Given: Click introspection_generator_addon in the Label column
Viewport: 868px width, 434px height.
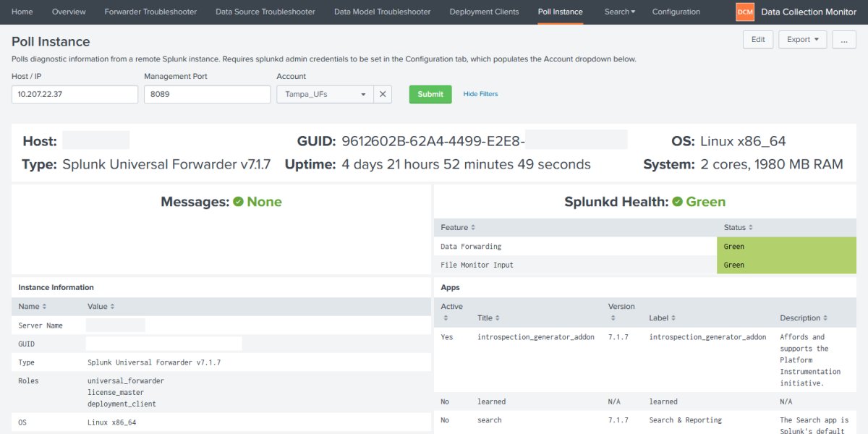Looking at the screenshot, I should [x=708, y=337].
